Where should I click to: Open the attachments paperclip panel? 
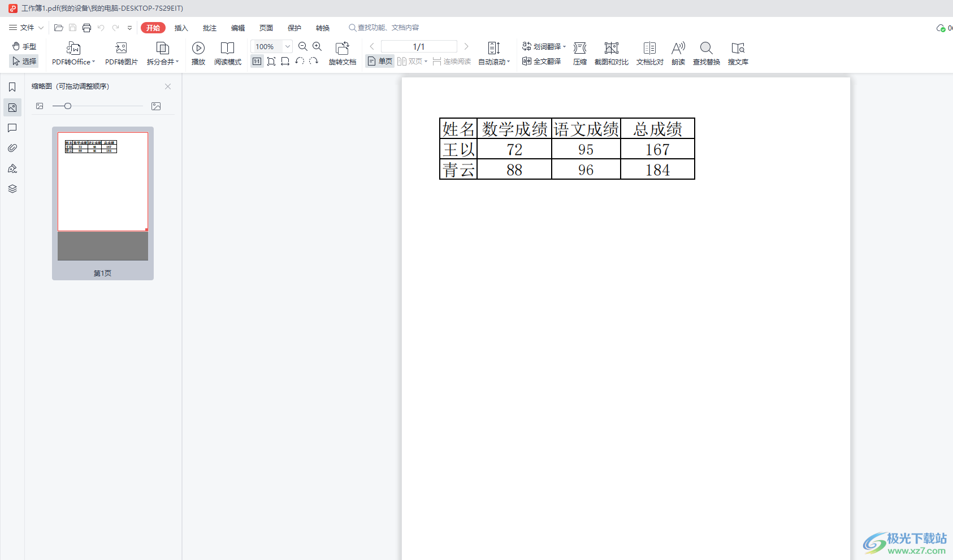pos(12,148)
